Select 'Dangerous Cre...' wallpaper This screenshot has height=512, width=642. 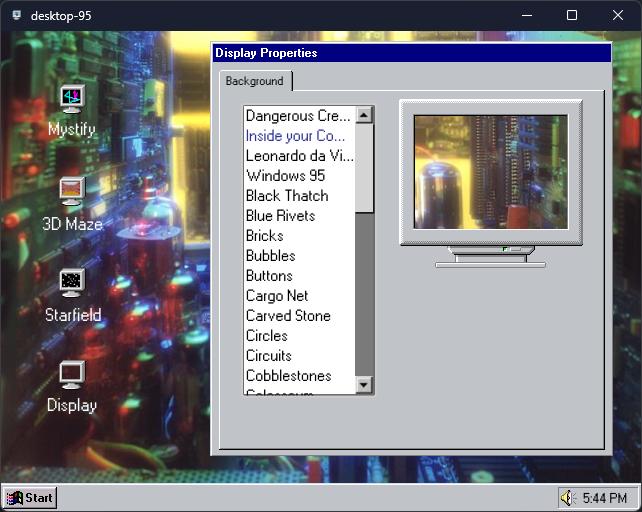[x=299, y=116]
